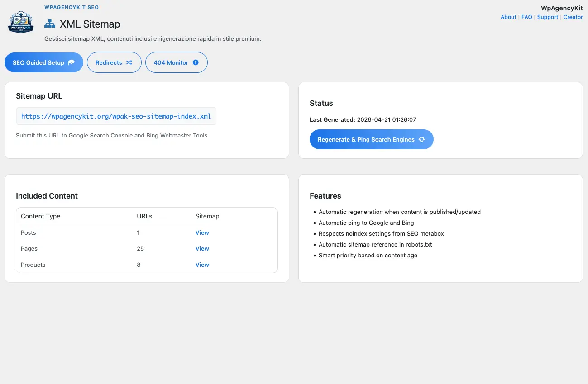Click the Smart priority feature line

point(368,255)
